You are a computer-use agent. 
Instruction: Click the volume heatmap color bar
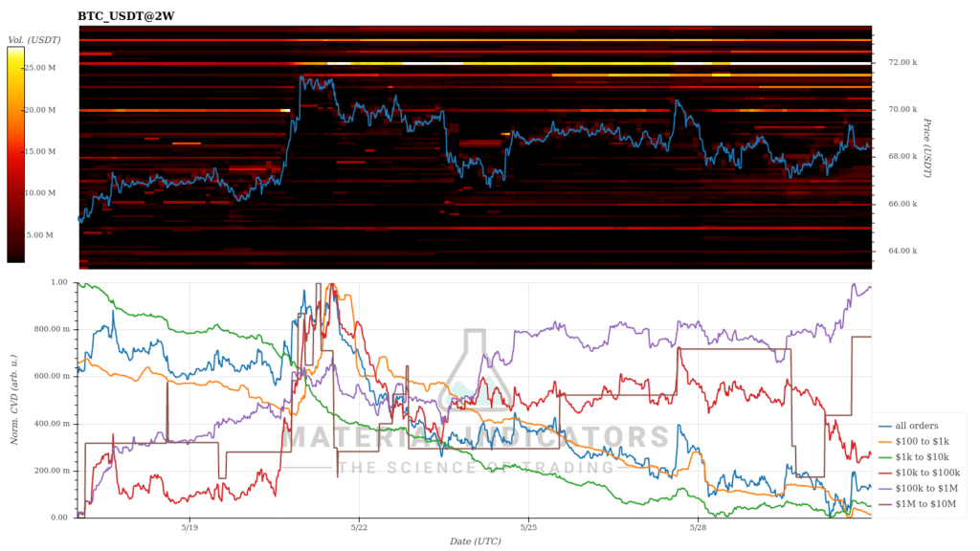[16, 154]
